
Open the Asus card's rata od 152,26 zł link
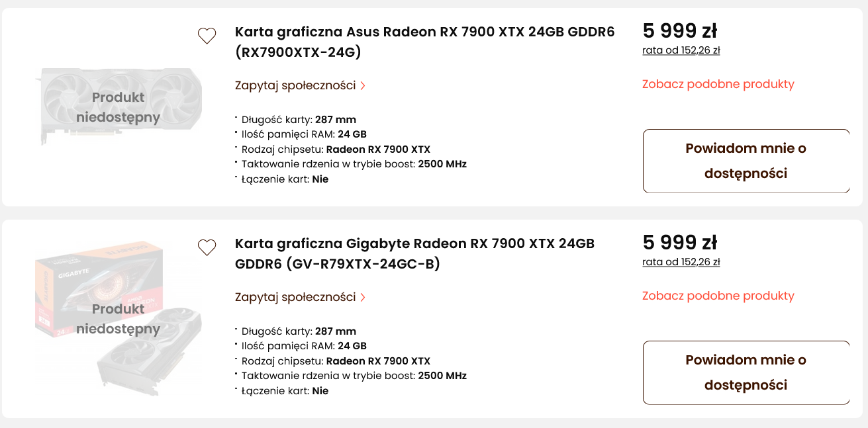pyautogui.click(x=681, y=50)
